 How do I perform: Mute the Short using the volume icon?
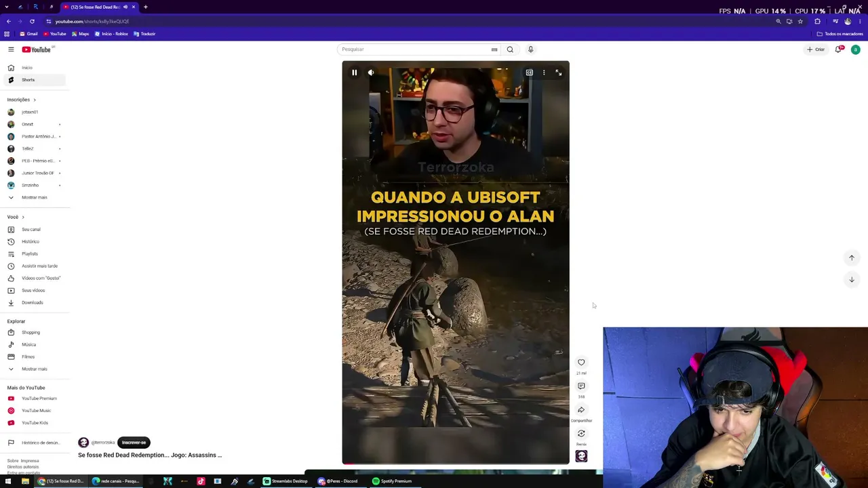click(x=371, y=73)
